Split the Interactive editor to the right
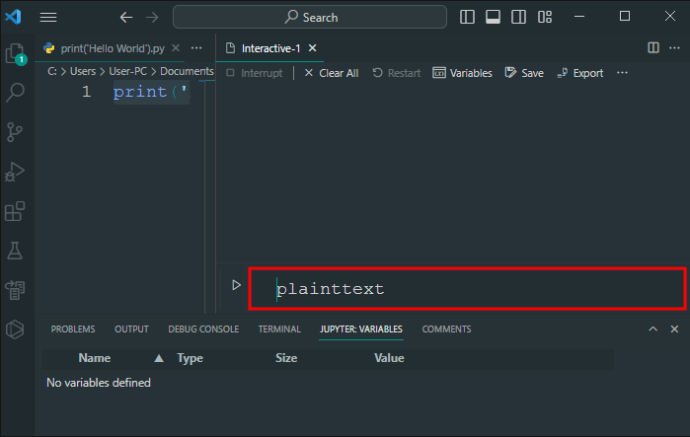The image size is (690, 437). point(653,48)
